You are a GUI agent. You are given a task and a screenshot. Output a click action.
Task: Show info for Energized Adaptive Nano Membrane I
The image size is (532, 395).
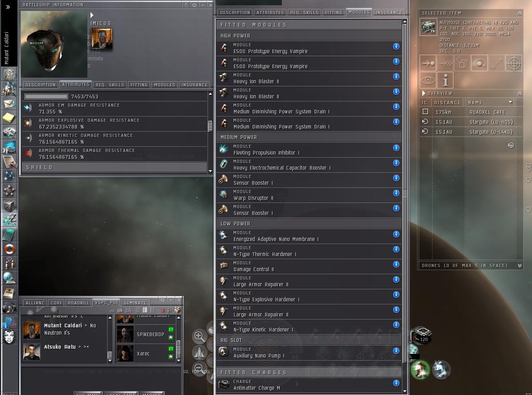pos(396,234)
